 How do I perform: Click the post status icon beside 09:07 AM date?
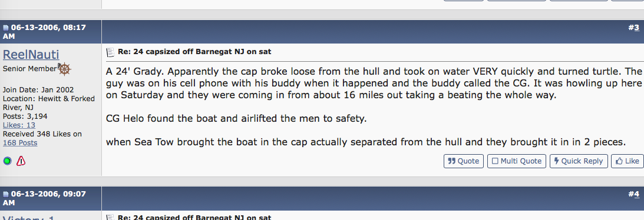tap(6, 195)
